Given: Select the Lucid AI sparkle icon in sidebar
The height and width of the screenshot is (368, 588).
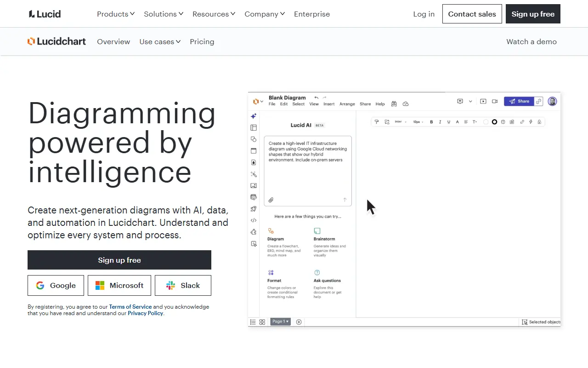Looking at the screenshot, I should pyautogui.click(x=254, y=116).
